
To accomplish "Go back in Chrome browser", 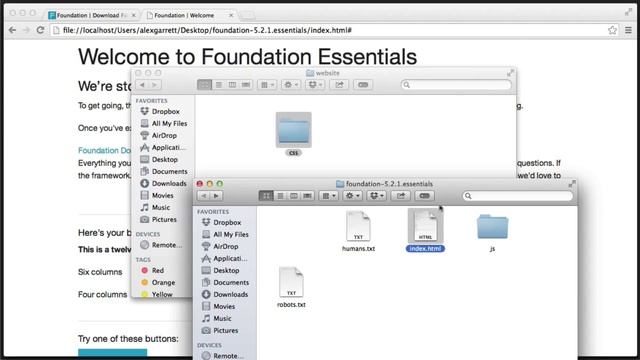I will point(13,30).
